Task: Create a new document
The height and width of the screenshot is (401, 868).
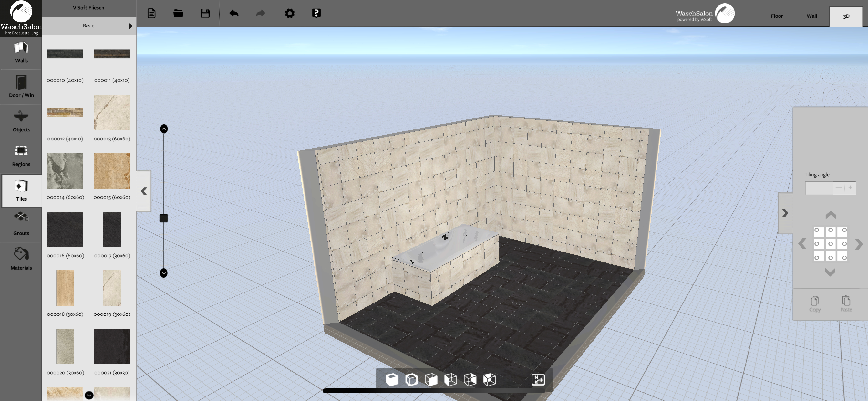Action: [152, 14]
